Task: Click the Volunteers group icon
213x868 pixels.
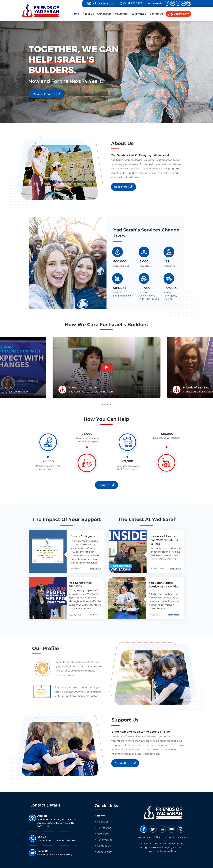Action: 144,252
